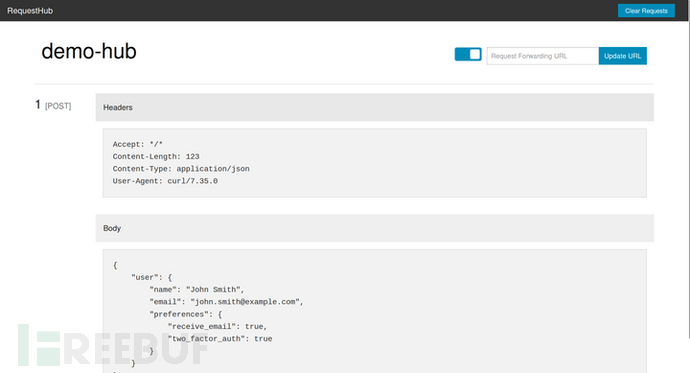Viewport: 690px width, 373px height.
Task: Focus the Request Forwarding URL field
Action: tap(542, 56)
